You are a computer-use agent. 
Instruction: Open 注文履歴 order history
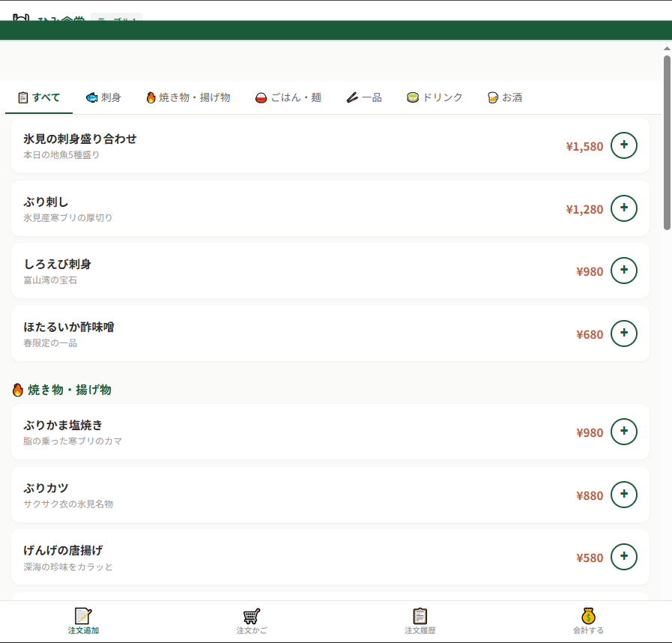[x=420, y=621]
